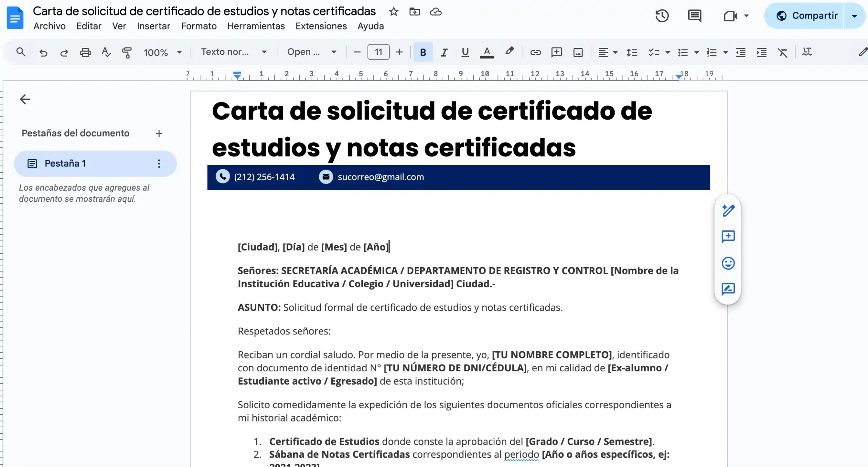868x467 pixels.
Task: Insert a link with the link icon
Action: 535,52
